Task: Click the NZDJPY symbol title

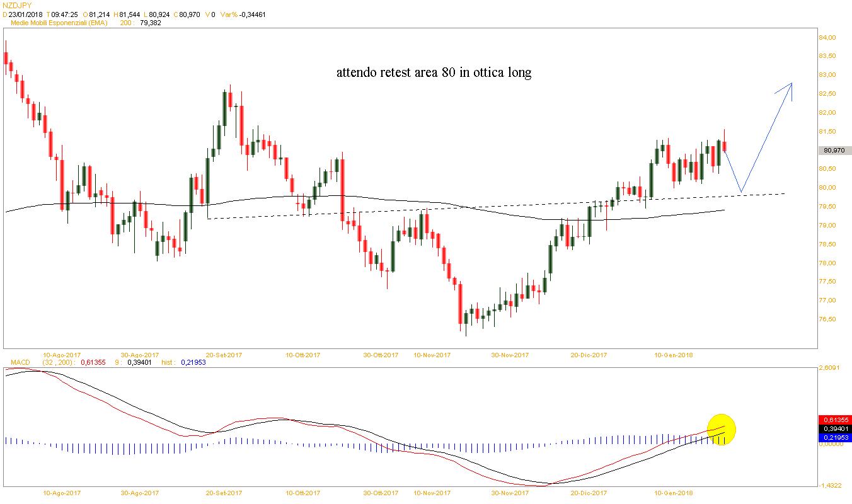Action: 17,5
